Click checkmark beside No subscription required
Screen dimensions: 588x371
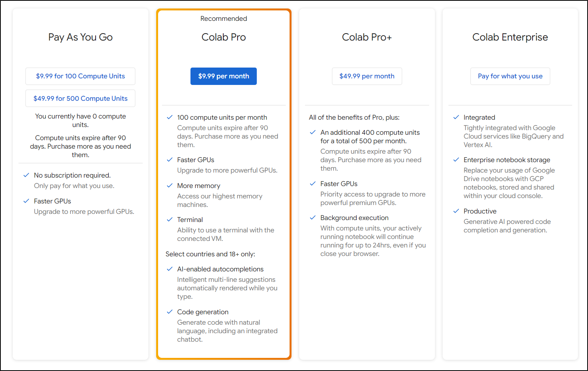point(26,175)
